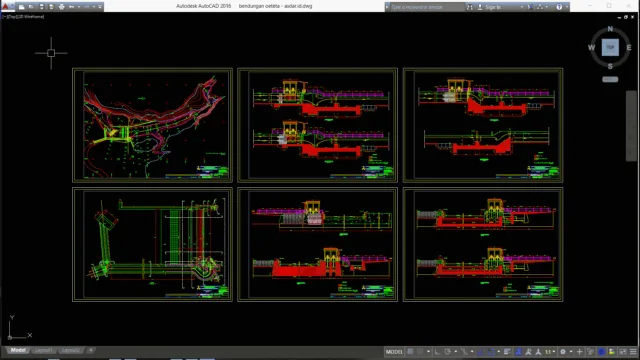Add a new layout with plus tab
Viewport: 640px width, 360px height.
coord(91,350)
